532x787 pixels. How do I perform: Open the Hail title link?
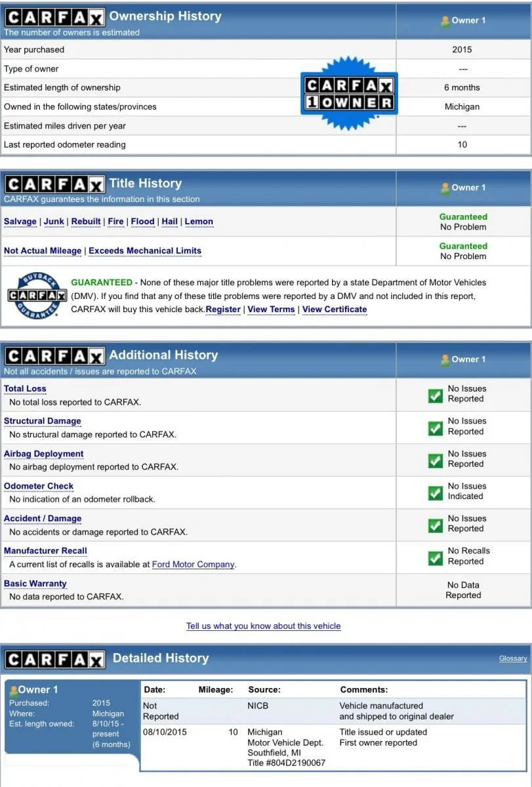pos(170,222)
